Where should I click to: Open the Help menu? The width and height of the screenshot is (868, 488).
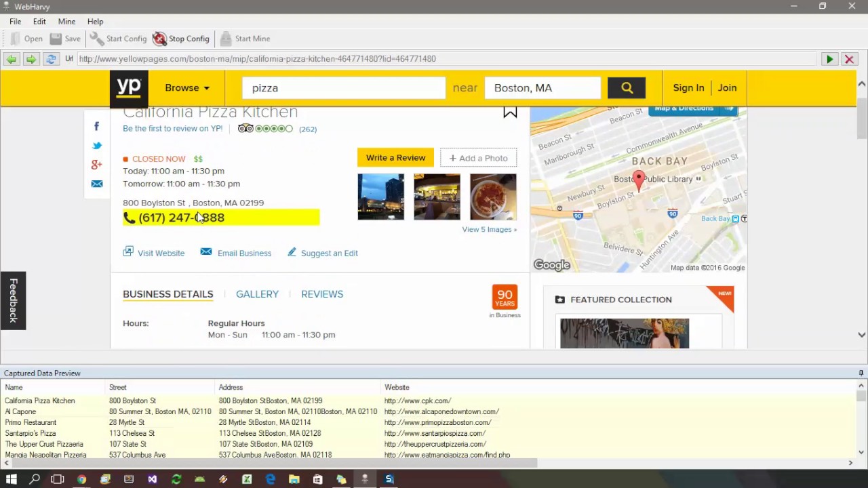(x=95, y=22)
